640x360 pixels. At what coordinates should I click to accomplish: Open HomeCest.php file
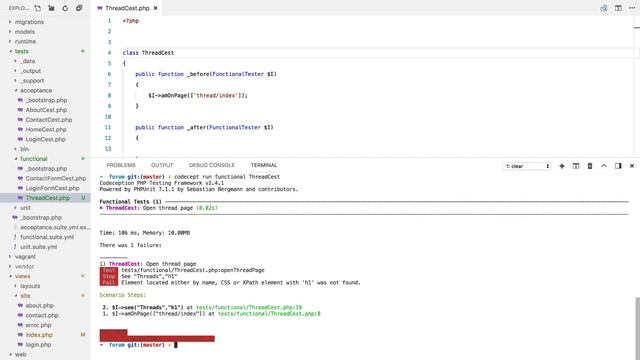45,130
